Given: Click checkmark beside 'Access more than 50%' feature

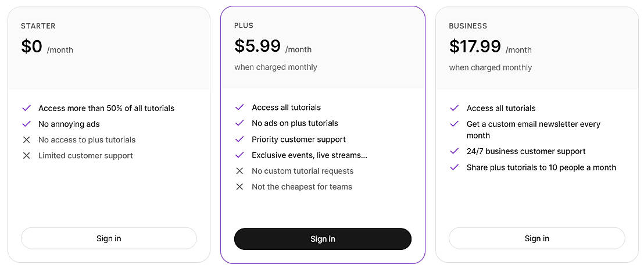Looking at the screenshot, I should [26, 108].
